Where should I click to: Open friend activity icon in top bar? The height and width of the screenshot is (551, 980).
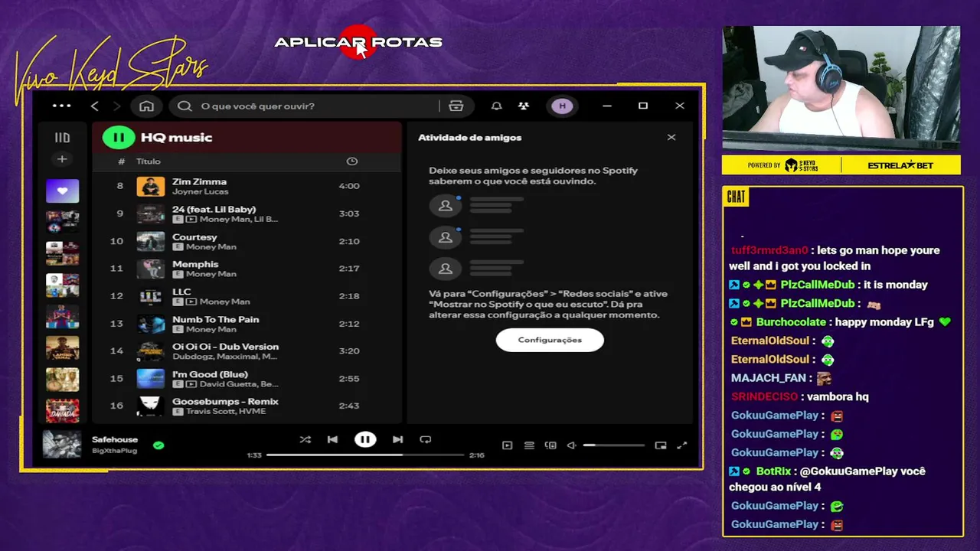point(524,106)
